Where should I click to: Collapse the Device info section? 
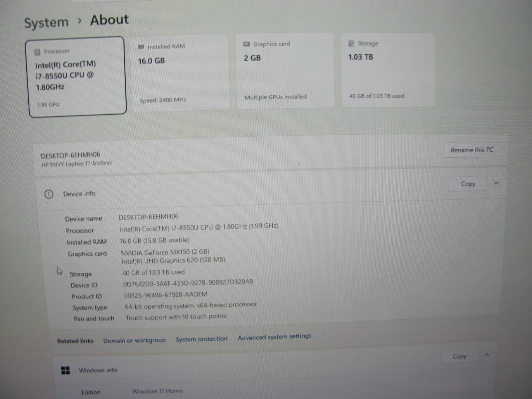pyautogui.click(x=496, y=183)
